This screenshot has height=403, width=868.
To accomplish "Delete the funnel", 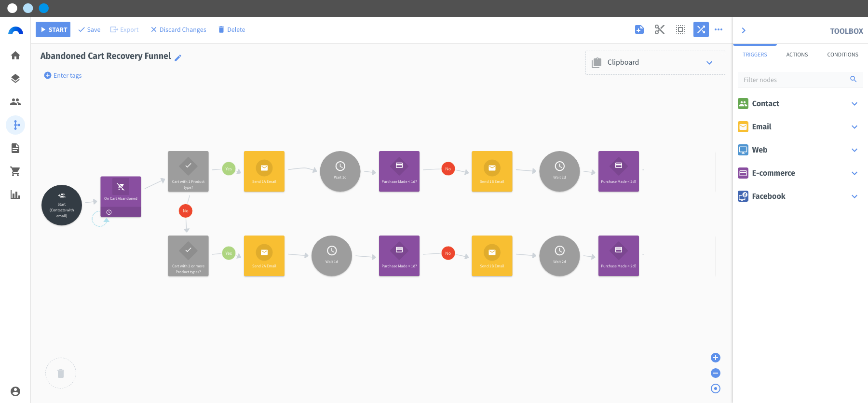I will coord(231,29).
